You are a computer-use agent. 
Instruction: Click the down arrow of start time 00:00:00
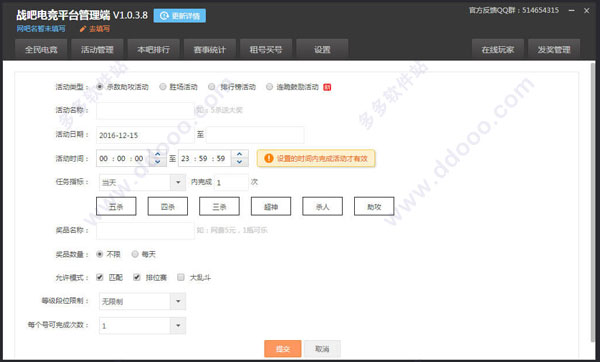[158, 162]
